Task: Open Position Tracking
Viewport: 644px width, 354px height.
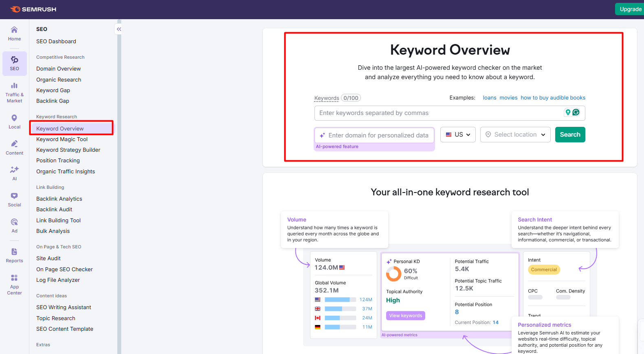Action: [x=58, y=160]
